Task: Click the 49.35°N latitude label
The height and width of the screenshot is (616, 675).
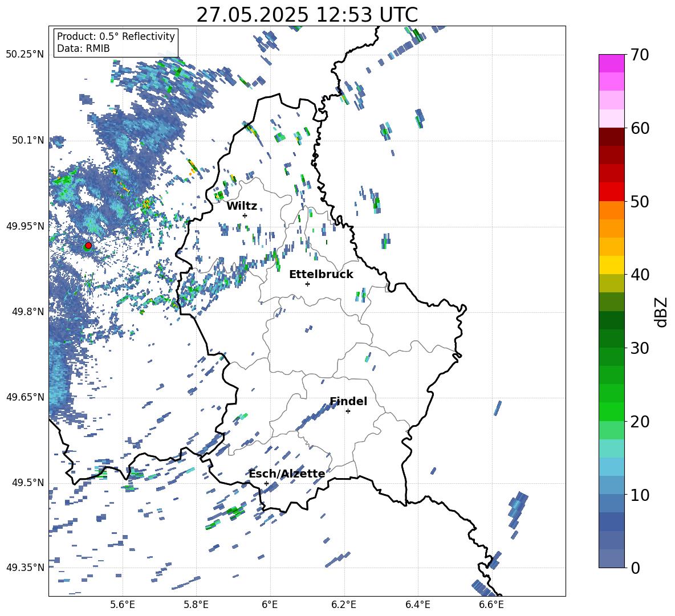Action: (x=25, y=568)
